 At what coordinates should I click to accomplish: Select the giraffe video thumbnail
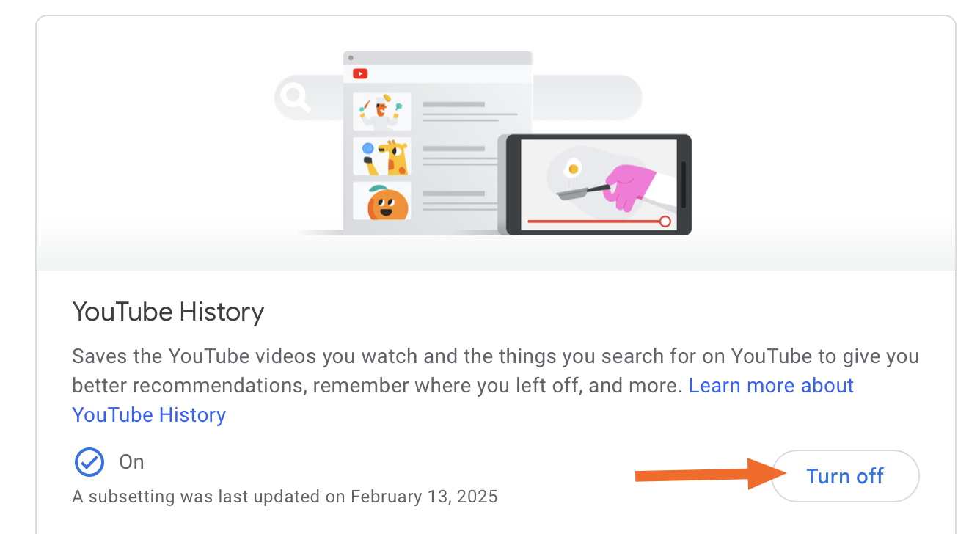tap(381, 156)
